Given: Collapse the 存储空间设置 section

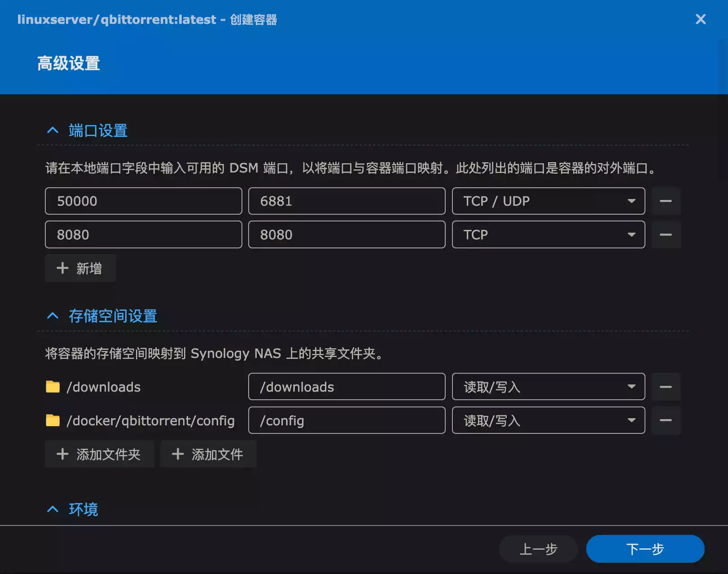Looking at the screenshot, I should tap(53, 316).
